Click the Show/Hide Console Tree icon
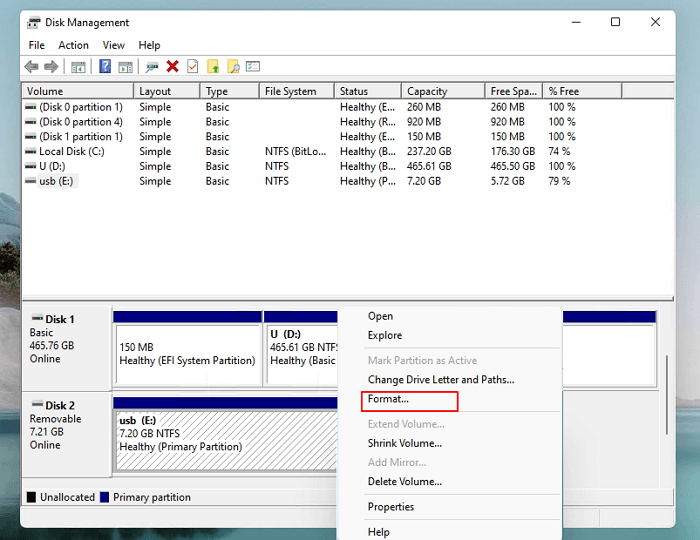The height and width of the screenshot is (540, 700). (78, 67)
